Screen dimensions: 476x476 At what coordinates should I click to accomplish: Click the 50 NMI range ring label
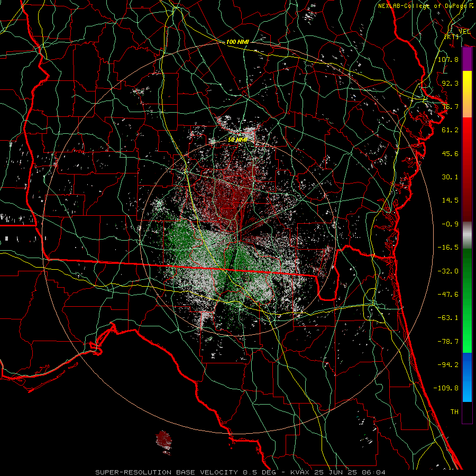click(x=237, y=140)
